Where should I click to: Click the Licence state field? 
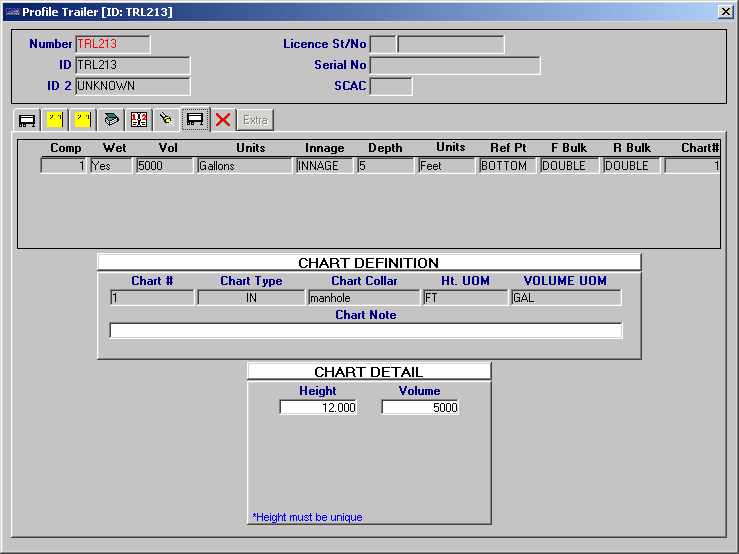[x=383, y=44]
